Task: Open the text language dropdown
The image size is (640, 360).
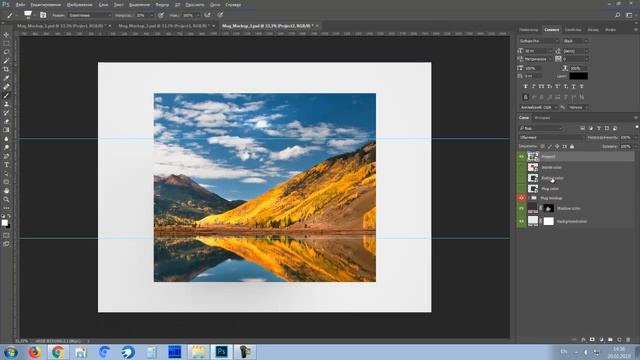Action: coord(538,107)
